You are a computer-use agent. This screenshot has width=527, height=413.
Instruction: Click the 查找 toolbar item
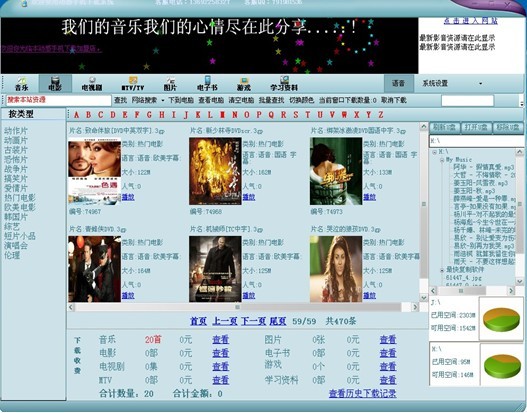120,100
